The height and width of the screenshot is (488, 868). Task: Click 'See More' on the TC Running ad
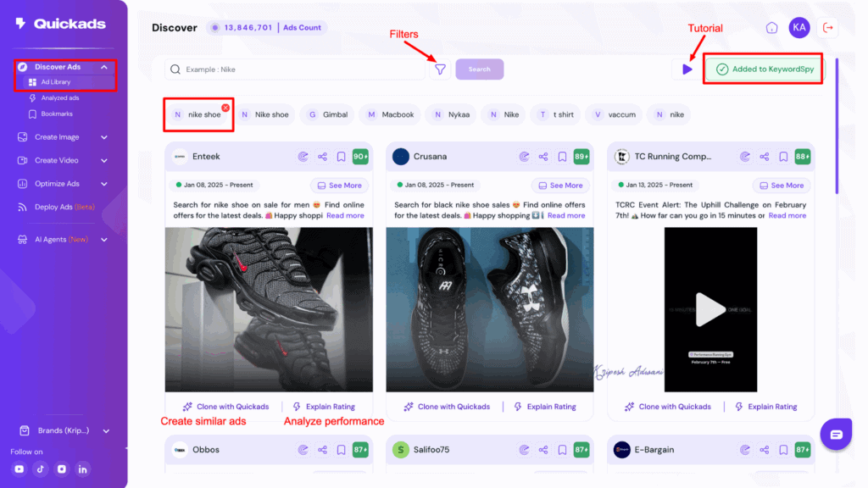click(x=781, y=185)
